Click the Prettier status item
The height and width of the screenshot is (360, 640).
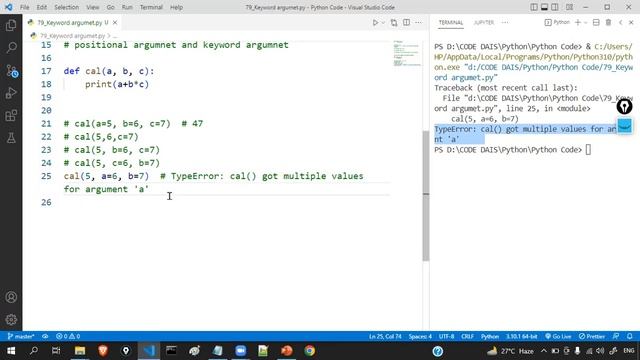(x=592, y=336)
